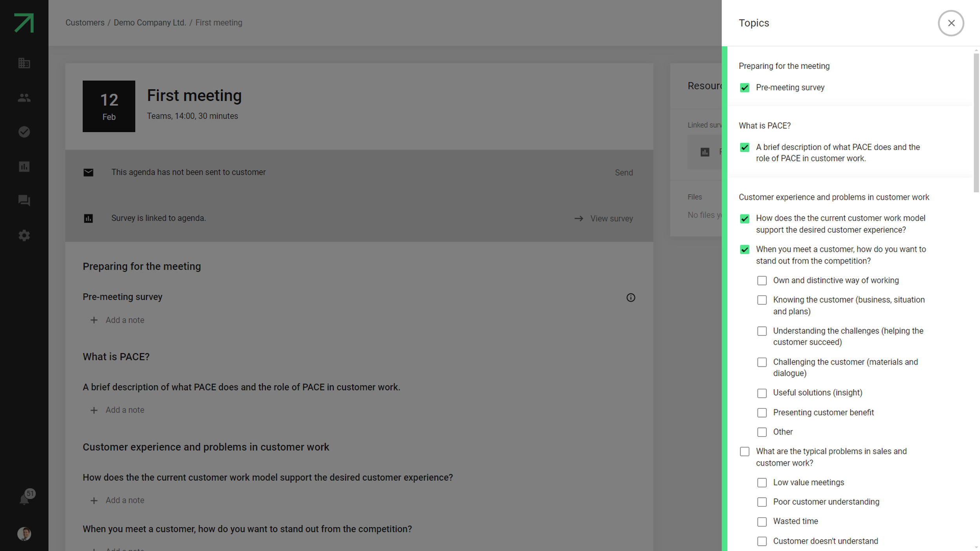Viewport: 980px width, 551px height.
Task: Click Send to send the agenda
Action: point(623,173)
